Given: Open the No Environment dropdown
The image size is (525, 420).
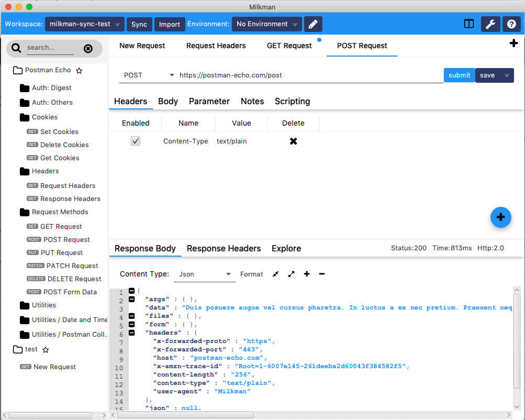Looking at the screenshot, I should click(267, 24).
